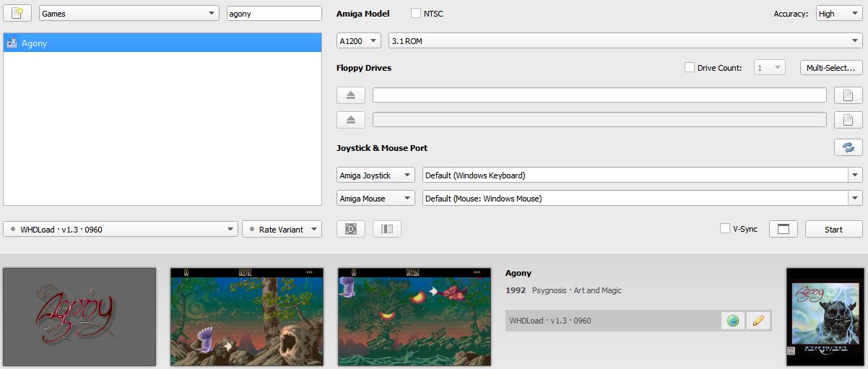The height and width of the screenshot is (369, 868).
Task: Enable the V-Sync checkbox
Action: [725, 229]
